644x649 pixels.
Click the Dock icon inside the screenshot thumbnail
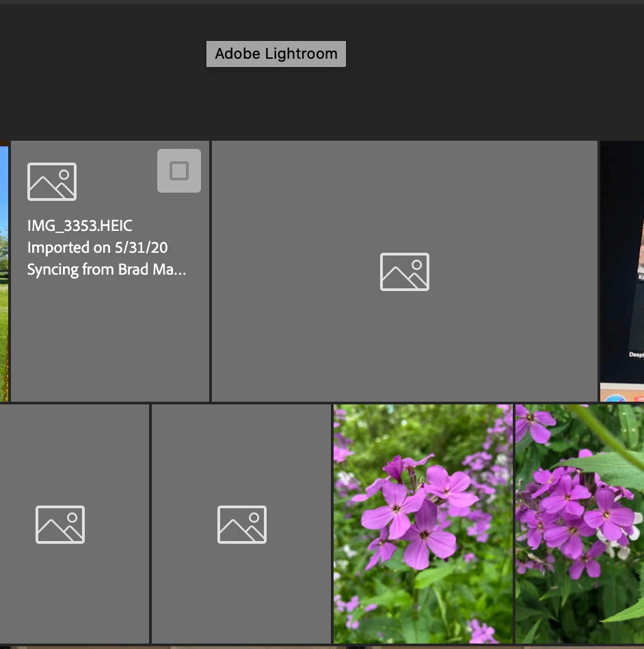click(615, 398)
